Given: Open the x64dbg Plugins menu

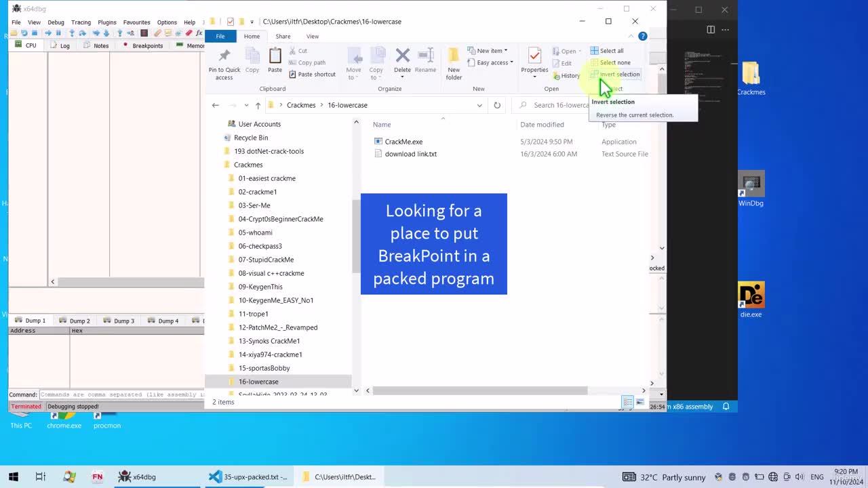Looking at the screenshot, I should coord(107,22).
